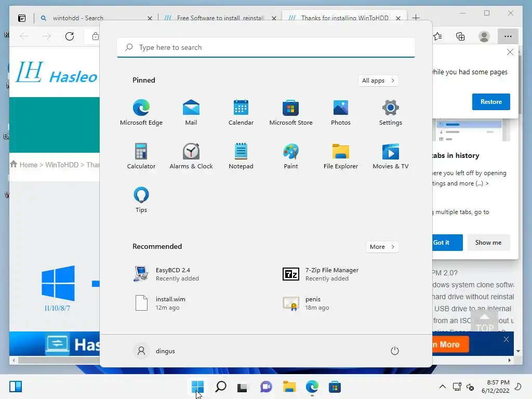Screen dimensions: 532x399
Task: Open Task View on taskbar
Action: [x=243, y=387]
